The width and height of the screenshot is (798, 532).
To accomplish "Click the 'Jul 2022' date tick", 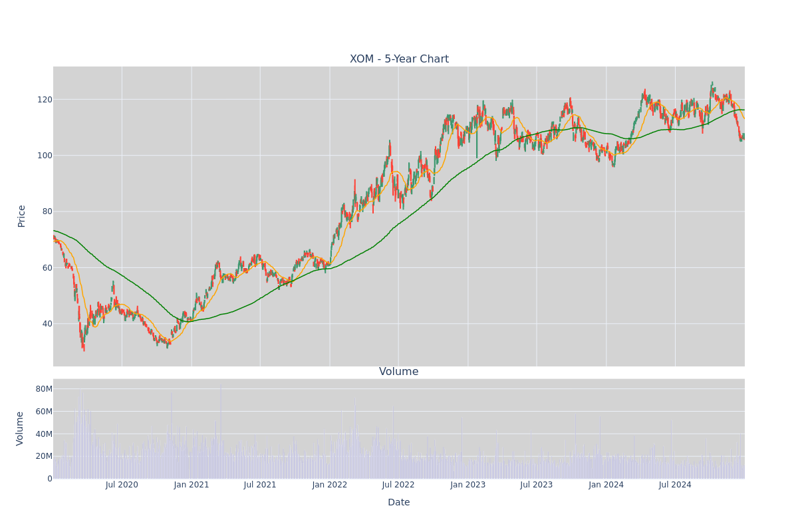I will 398,485.
